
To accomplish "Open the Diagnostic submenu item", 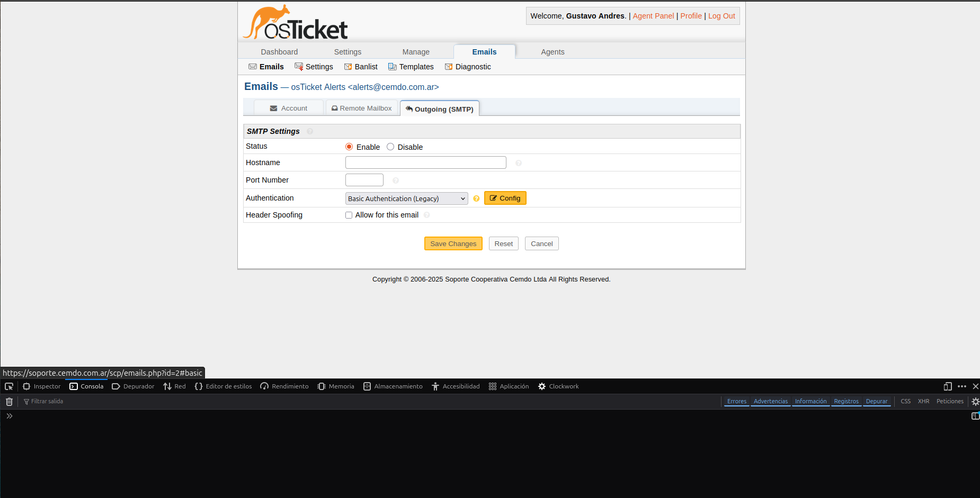I will [468, 67].
